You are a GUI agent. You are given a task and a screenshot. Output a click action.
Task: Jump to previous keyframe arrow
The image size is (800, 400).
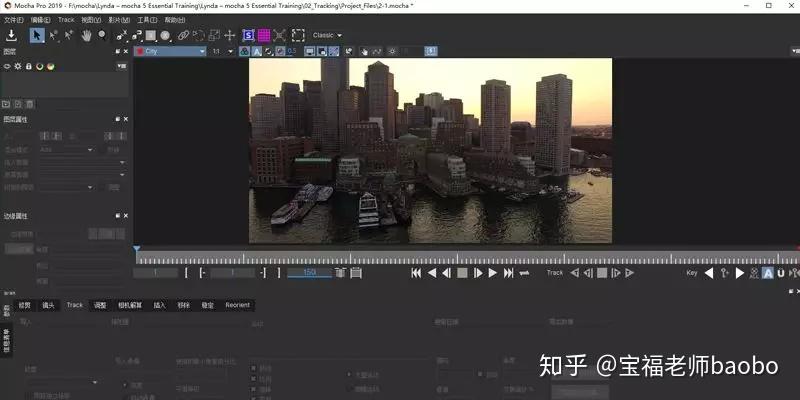coord(709,273)
